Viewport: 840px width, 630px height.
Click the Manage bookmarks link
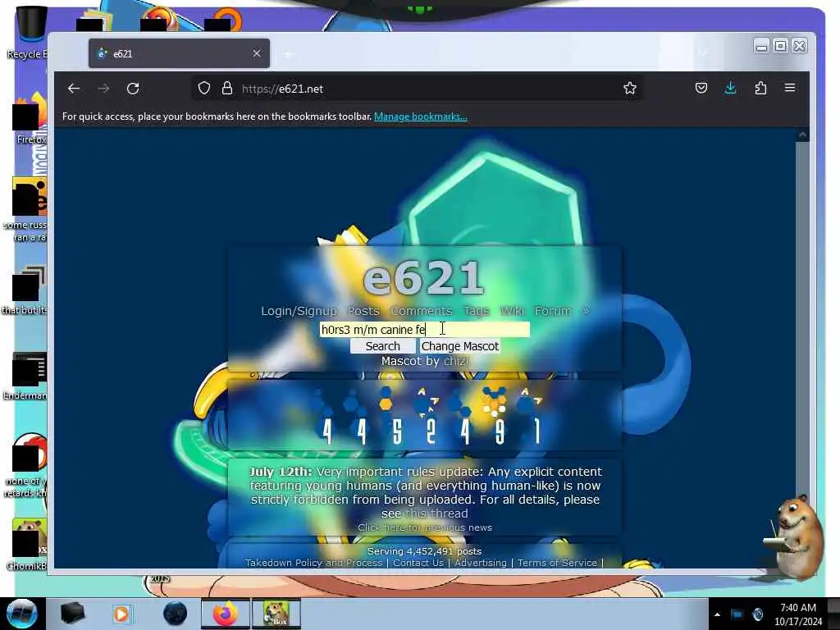click(x=421, y=116)
